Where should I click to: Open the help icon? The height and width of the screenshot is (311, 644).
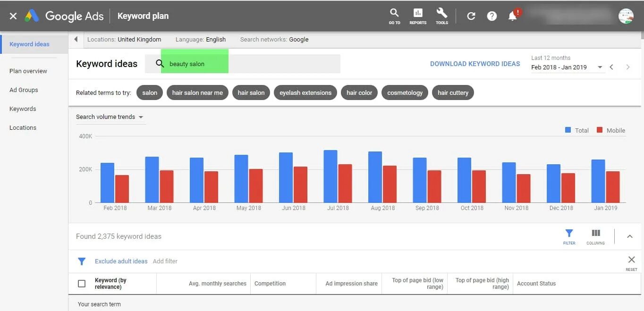(492, 16)
